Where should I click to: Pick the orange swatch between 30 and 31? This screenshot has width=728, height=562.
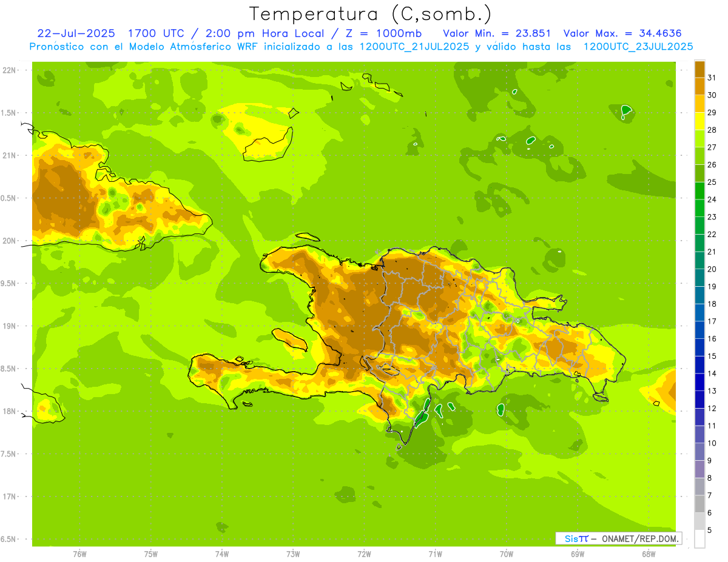pos(699,86)
